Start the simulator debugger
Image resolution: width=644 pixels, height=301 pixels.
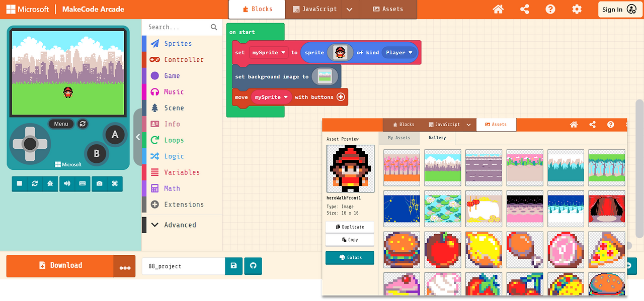[x=49, y=184]
